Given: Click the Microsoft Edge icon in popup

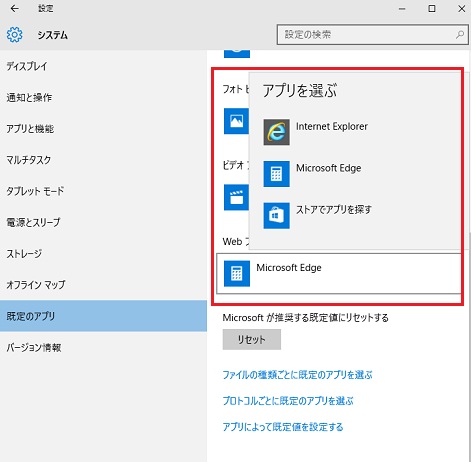Looking at the screenshot, I should (x=276, y=174).
